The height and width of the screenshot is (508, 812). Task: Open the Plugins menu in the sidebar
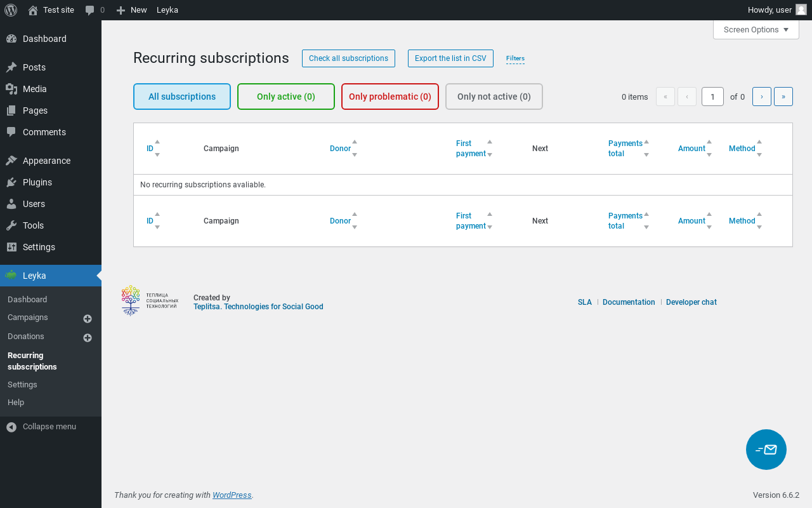click(x=37, y=182)
